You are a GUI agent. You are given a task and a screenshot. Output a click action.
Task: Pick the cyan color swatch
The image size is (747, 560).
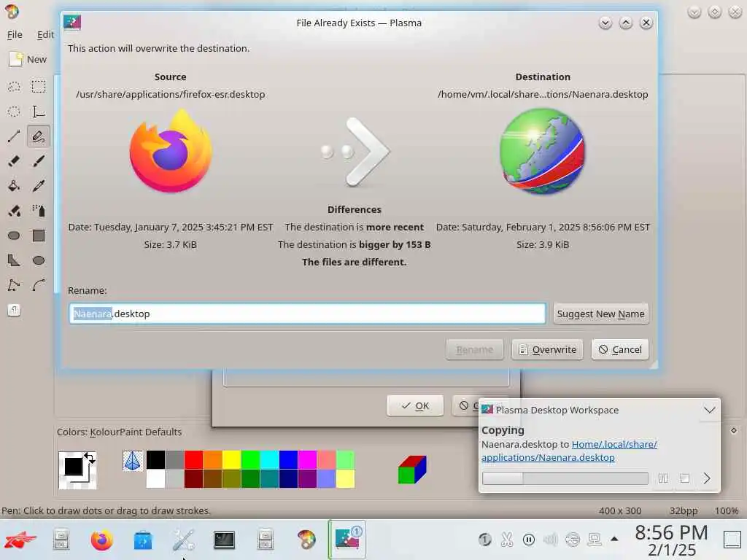point(269,460)
